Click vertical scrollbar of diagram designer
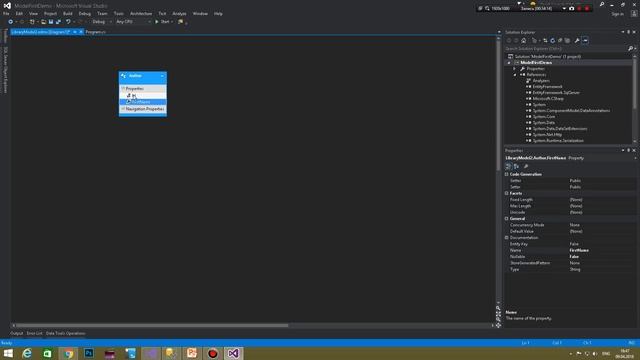 [498, 105]
